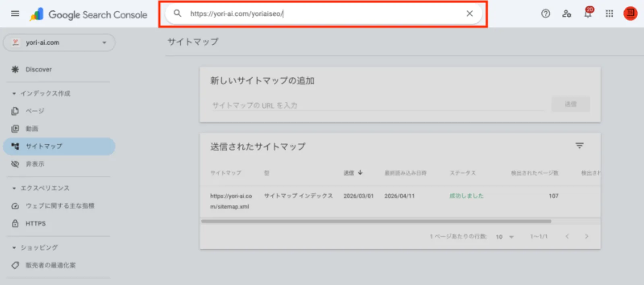Screen dimensions: 644x285
Task: Toggle sort on the 送信 column arrow
Action: pos(360,173)
